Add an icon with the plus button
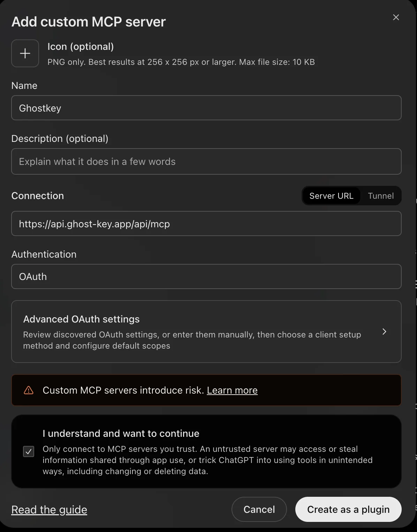 click(x=25, y=53)
